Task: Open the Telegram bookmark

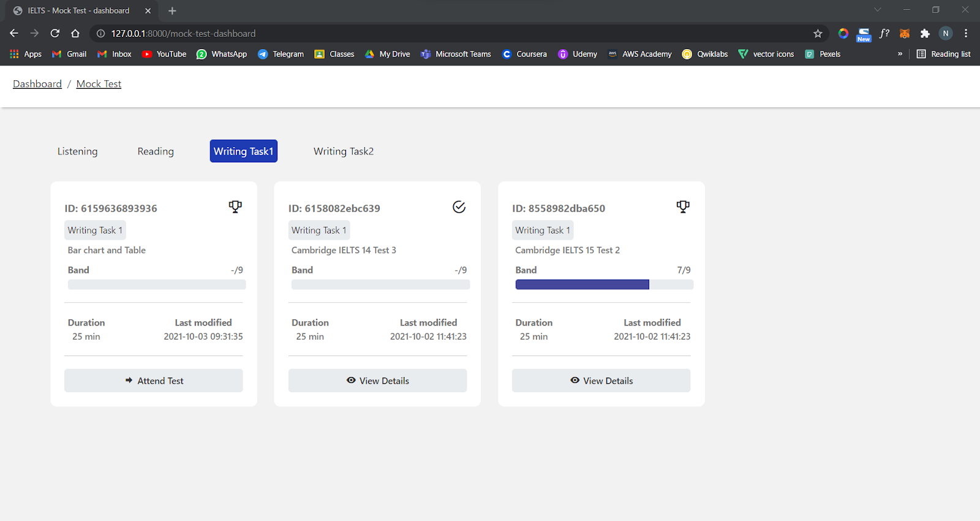Action: pos(281,54)
